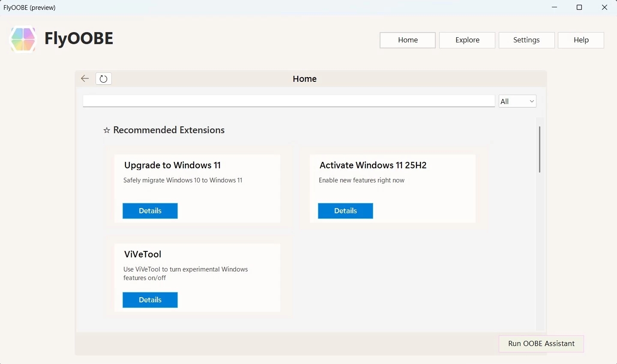The width and height of the screenshot is (617, 364).
Task: Click the close icon in the title bar
Action: (604, 7)
